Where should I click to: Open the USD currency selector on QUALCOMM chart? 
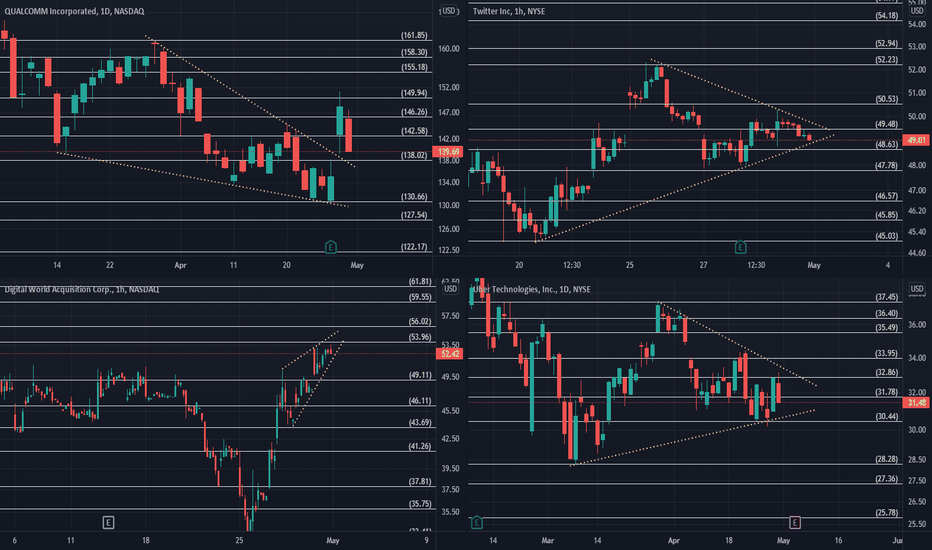pos(449,11)
